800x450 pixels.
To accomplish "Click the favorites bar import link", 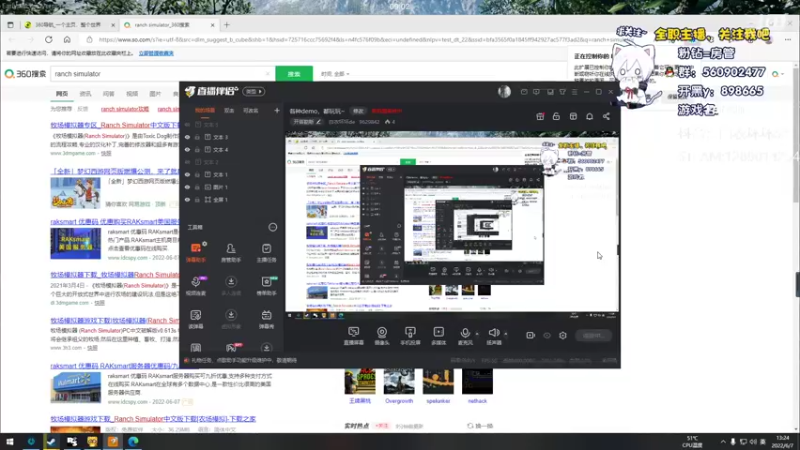I will coord(156,53).
